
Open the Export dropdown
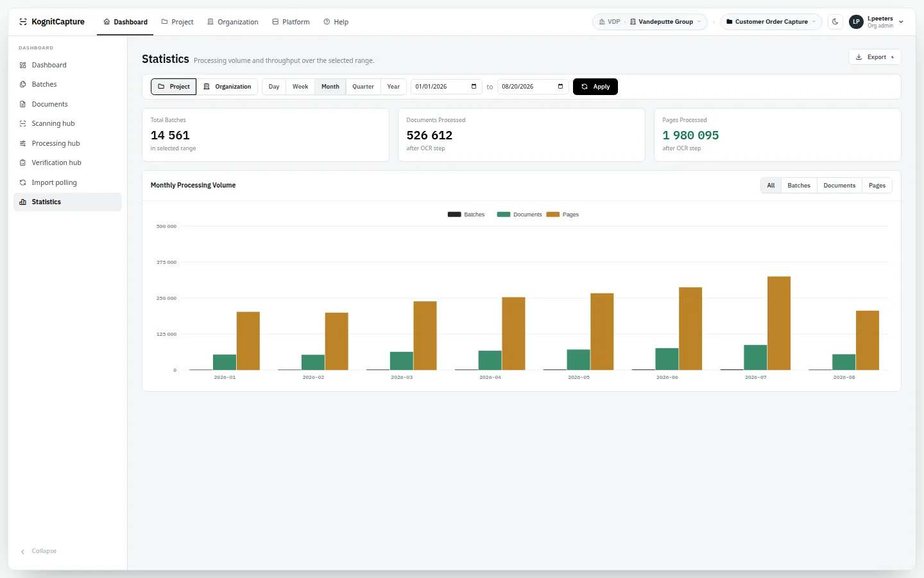click(875, 57)
